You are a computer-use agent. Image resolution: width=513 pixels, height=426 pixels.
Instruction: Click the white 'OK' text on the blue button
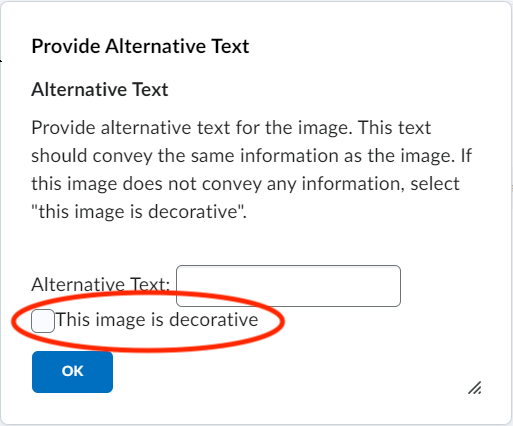click(x=72, y=371)
